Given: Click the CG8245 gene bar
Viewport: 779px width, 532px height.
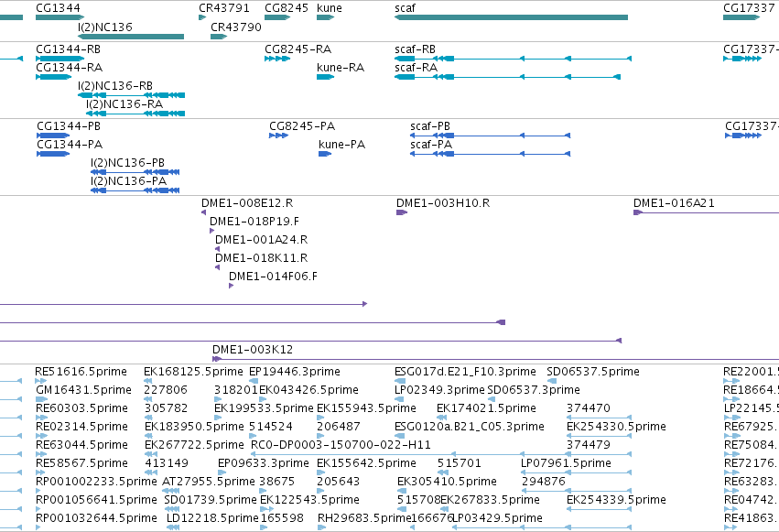Looking at the screenshot, I should 277,17.
